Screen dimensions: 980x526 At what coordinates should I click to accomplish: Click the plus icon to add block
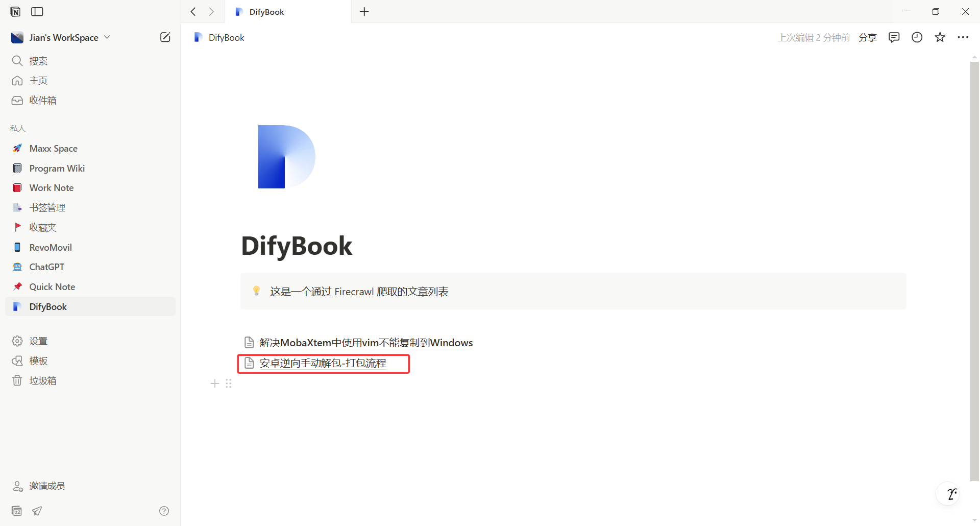click(215, 384)
